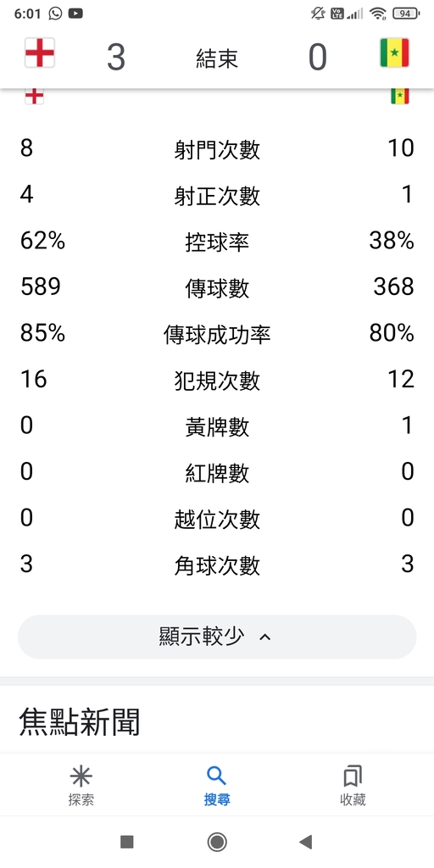The image size is (434, 868).
Task: Tap the 焦點新聞 top news heading
Action: [80, 722]
